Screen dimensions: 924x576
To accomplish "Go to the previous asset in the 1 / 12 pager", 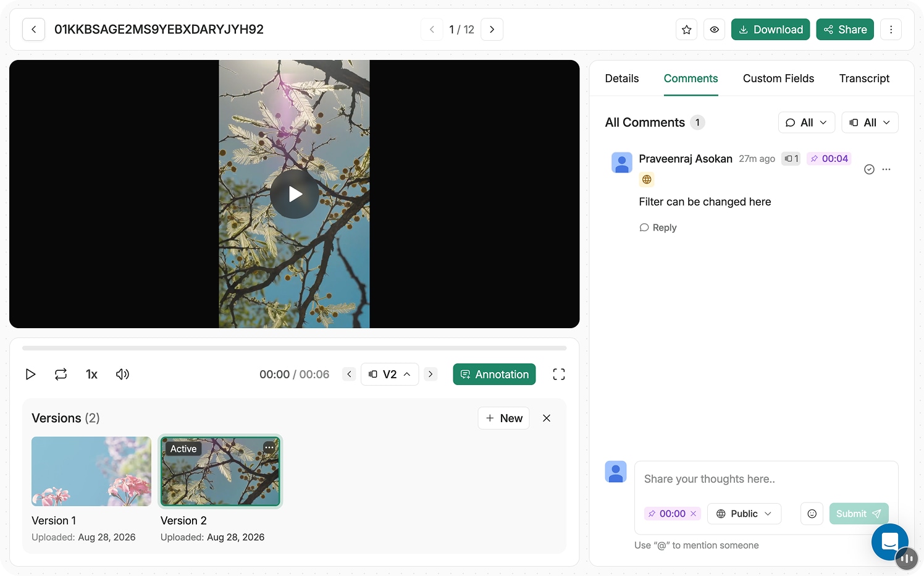I will click(432, 30).
